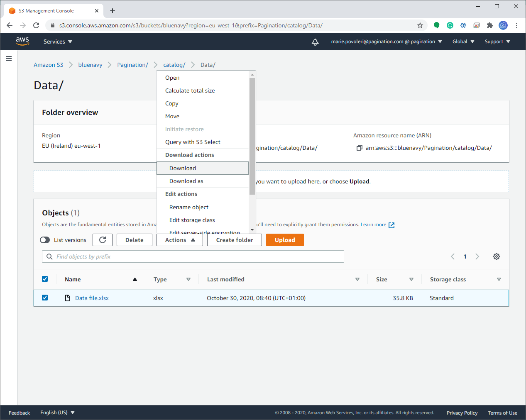Click the browser profile avatar icon

[503, 25]
